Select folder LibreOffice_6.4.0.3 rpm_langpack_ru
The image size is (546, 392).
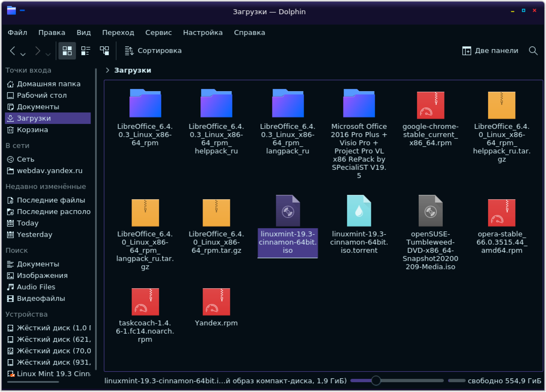288,122
